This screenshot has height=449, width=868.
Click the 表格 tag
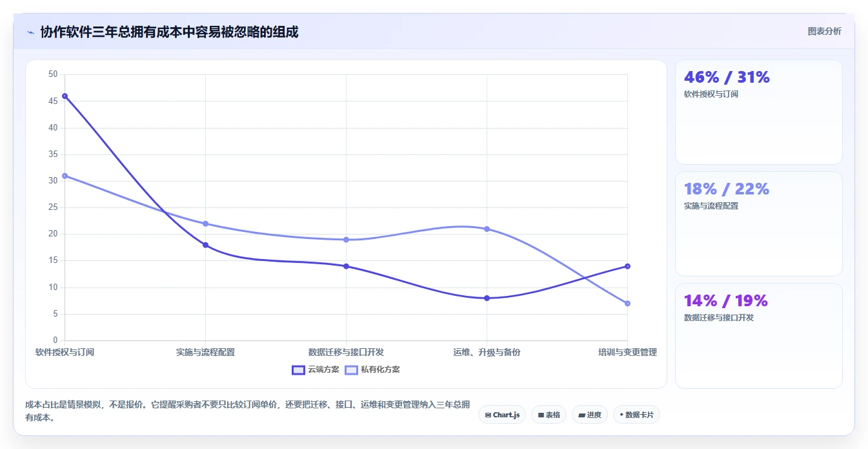549,415
